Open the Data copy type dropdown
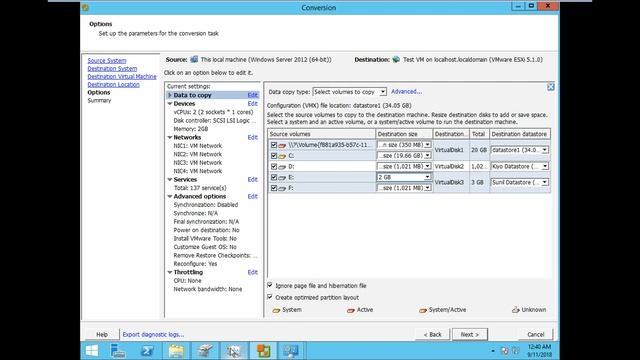 (x=383, y=92)
